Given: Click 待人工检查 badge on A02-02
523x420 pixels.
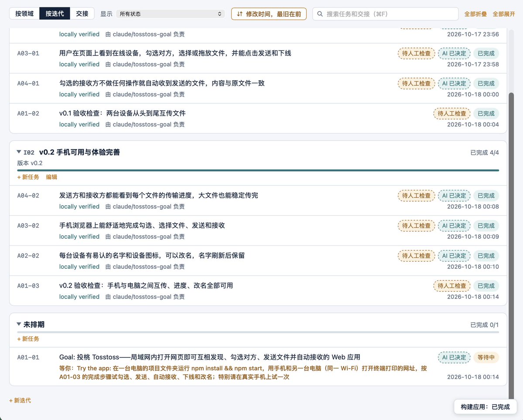Looking at the screenshot, I should coord(416,255).
